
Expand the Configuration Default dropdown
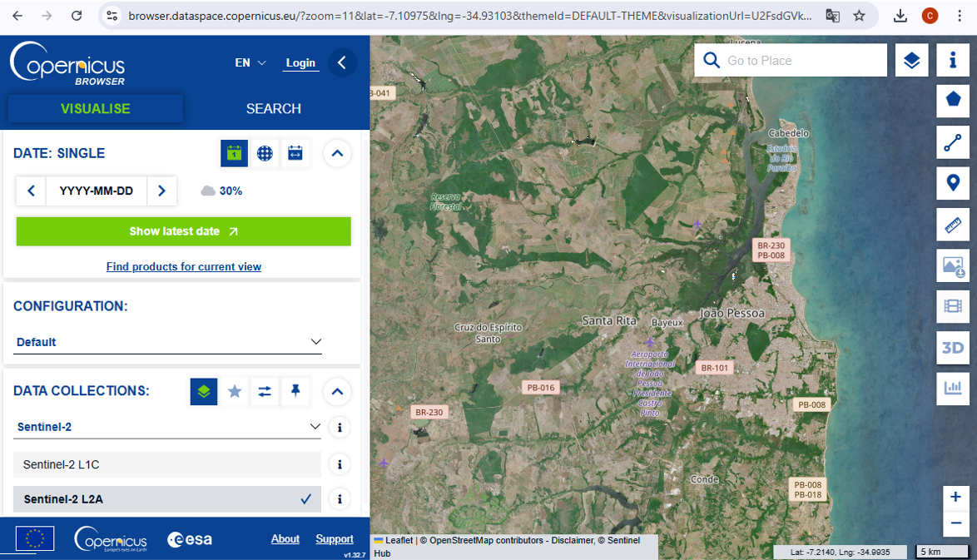click(168, 342)
